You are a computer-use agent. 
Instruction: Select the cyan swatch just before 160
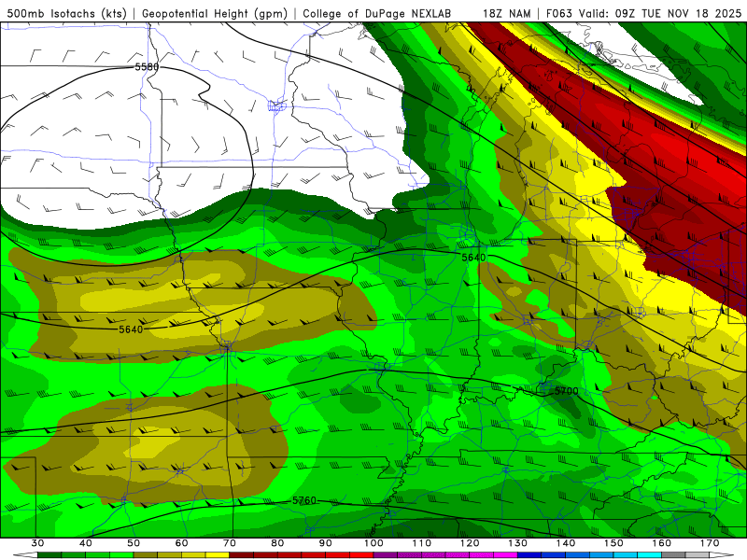650,555
